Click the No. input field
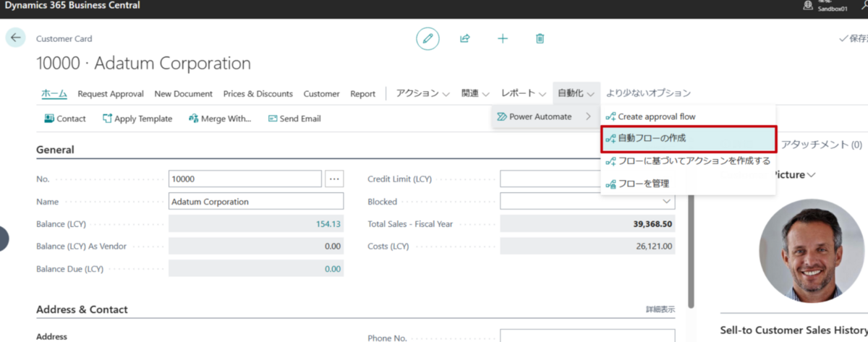Screen dimensions: 868x342 (x=245, y=179)
